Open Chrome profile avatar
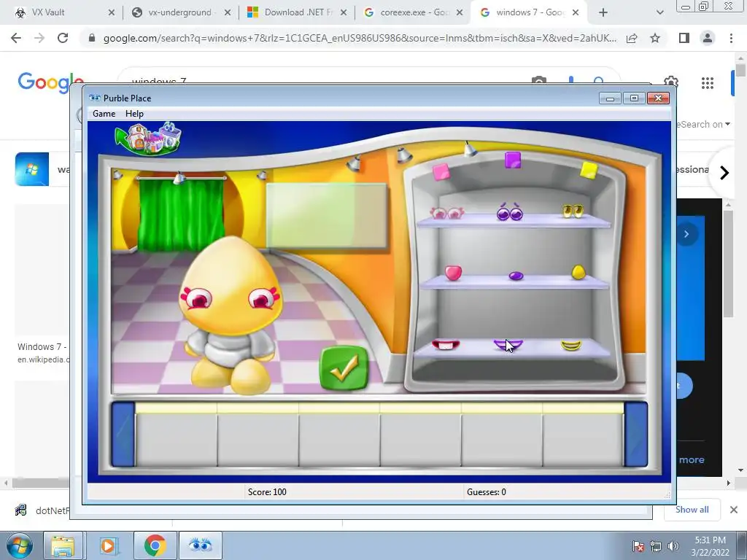The image size is (747, 560). pyautogui.click(x=708, y=38)
